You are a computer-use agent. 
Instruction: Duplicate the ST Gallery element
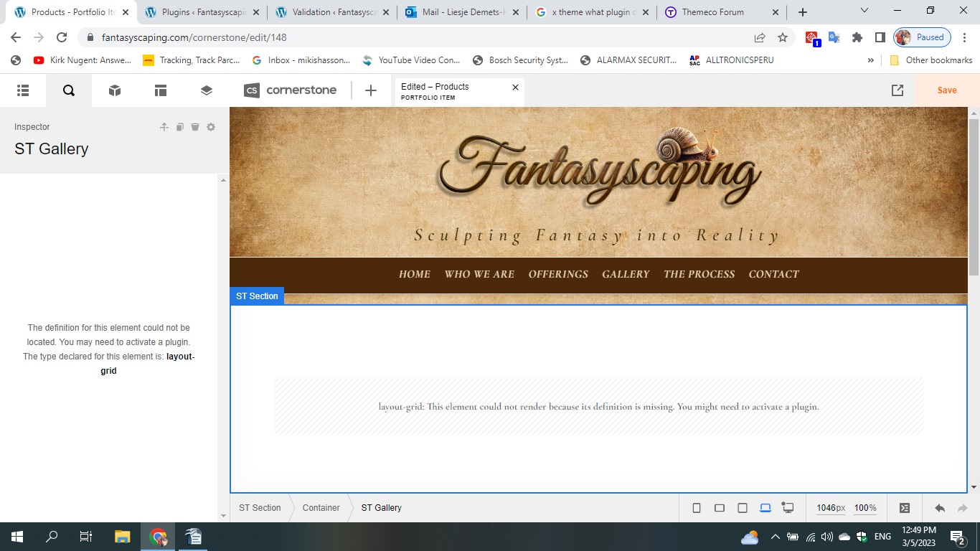180,127
